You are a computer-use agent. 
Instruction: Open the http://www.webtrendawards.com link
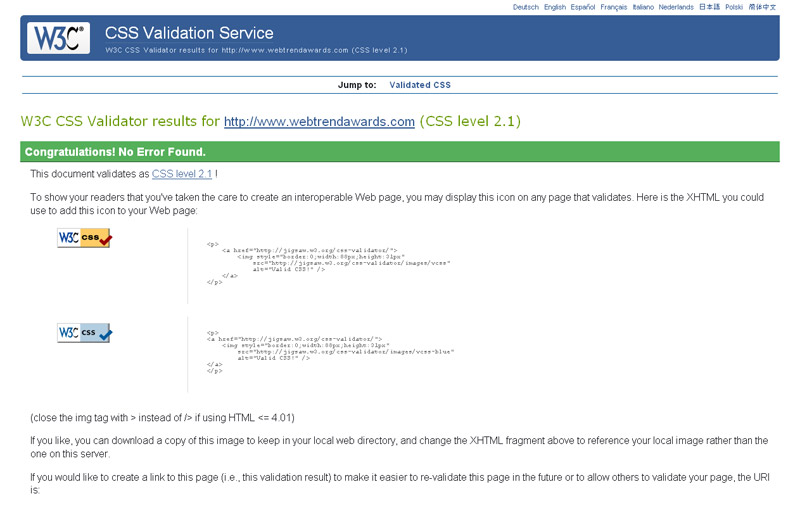(319, 122)
